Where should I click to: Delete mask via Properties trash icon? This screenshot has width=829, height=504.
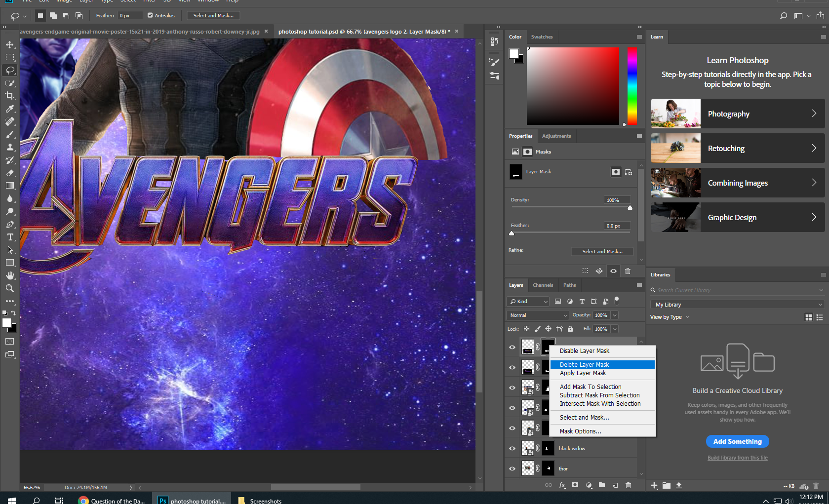tap(628, 271)
